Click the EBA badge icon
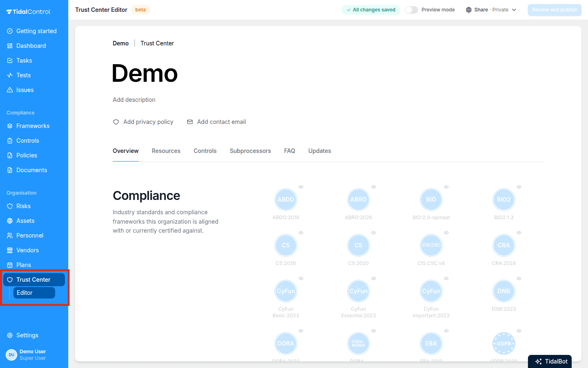This screenshot has width=588, height=368. click(x=431, y=343)
